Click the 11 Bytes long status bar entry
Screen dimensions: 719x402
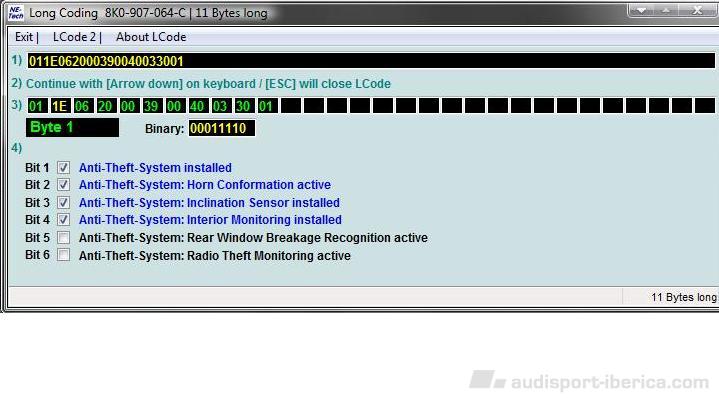click(683, 297)
